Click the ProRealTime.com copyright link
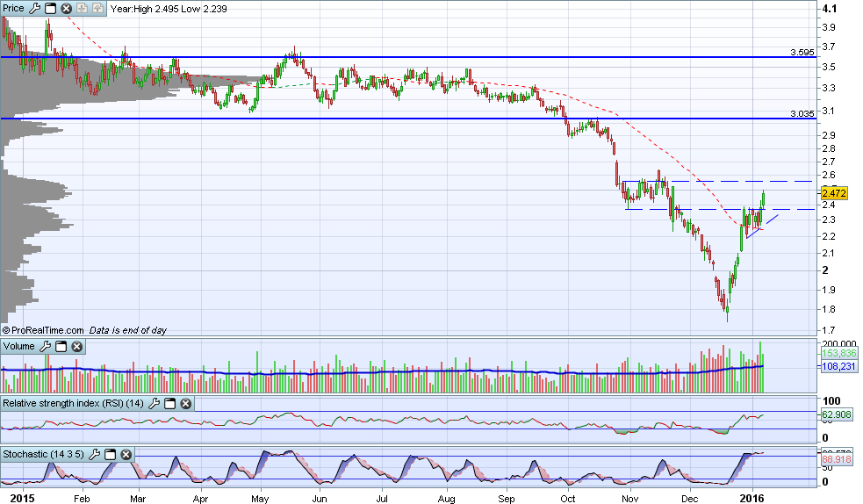This screenshot has width=863, height=504. click(43, 330)
